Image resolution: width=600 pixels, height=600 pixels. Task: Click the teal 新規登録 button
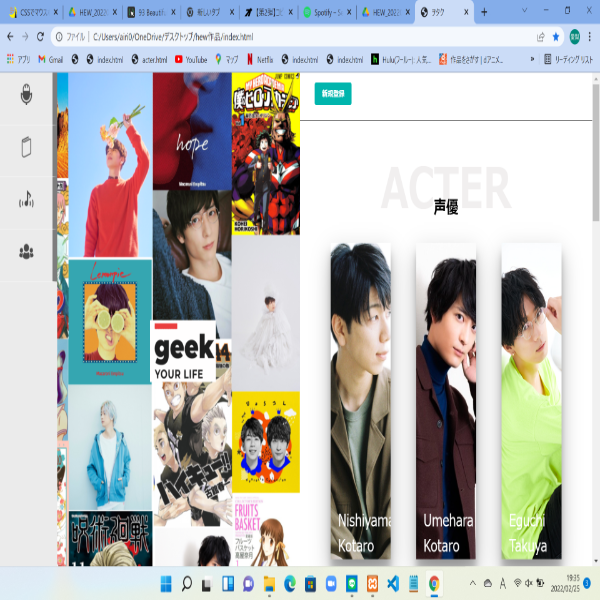pyautogui.click(x=331, y=93)
